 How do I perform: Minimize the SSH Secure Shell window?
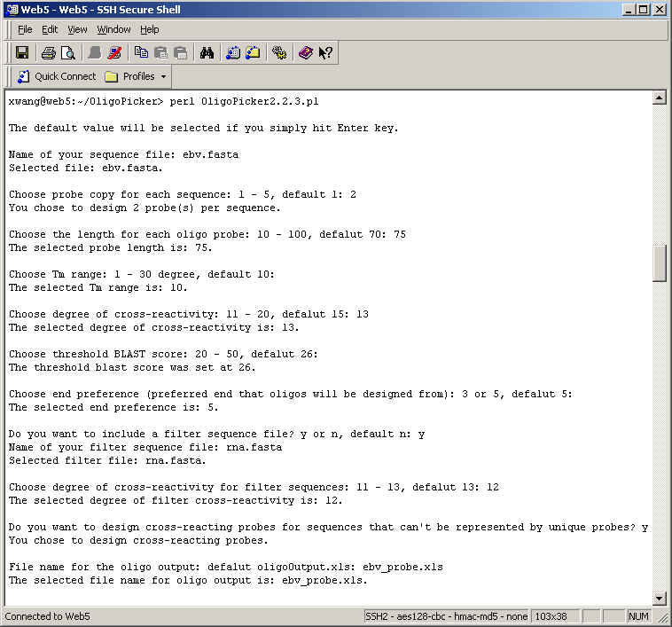629,10
